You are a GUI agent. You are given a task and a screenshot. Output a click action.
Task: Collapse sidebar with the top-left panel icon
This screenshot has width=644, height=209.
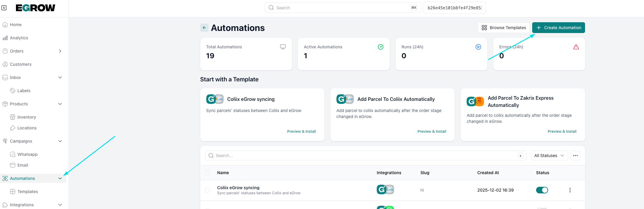(x=4, y=8)
